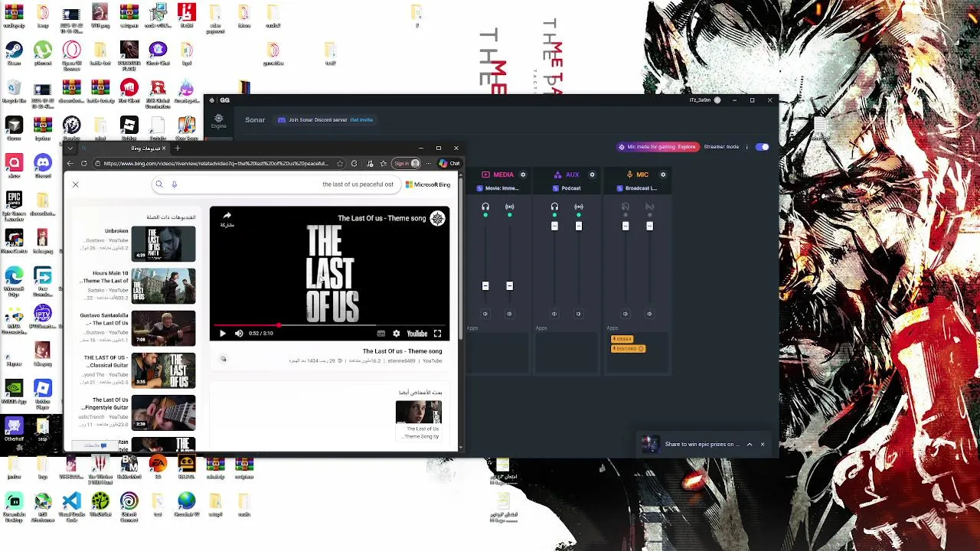Open the MIC channel settings gear
Viewport: 980px width, 551px height.
pyautogui.click(x=663, y=174)
